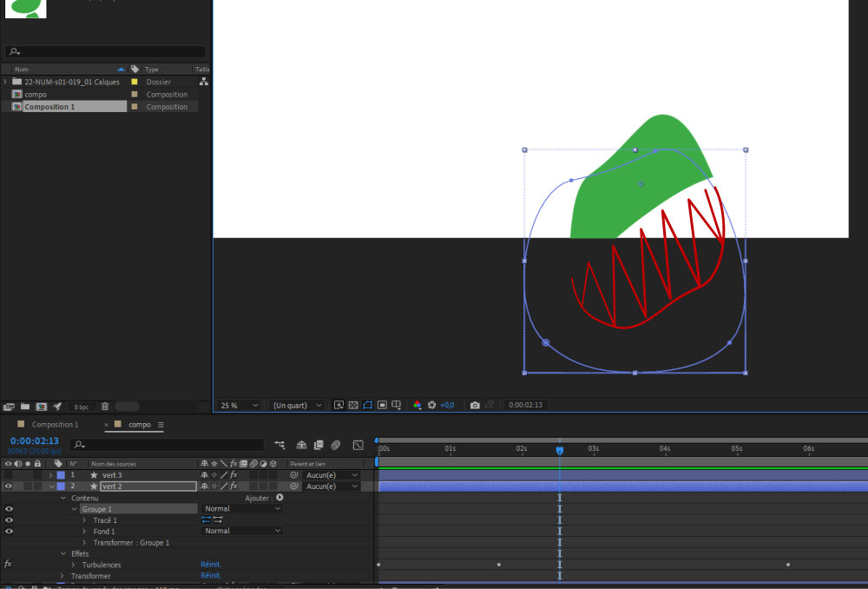The height and width of the screenshot is (589, 868).
Task: Toggle visibility of Groupe 1
Action: point(9,509)
